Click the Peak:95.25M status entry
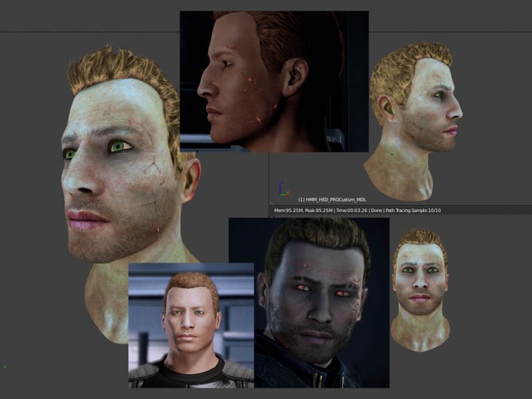532x399 pixels. pos(319,211)
